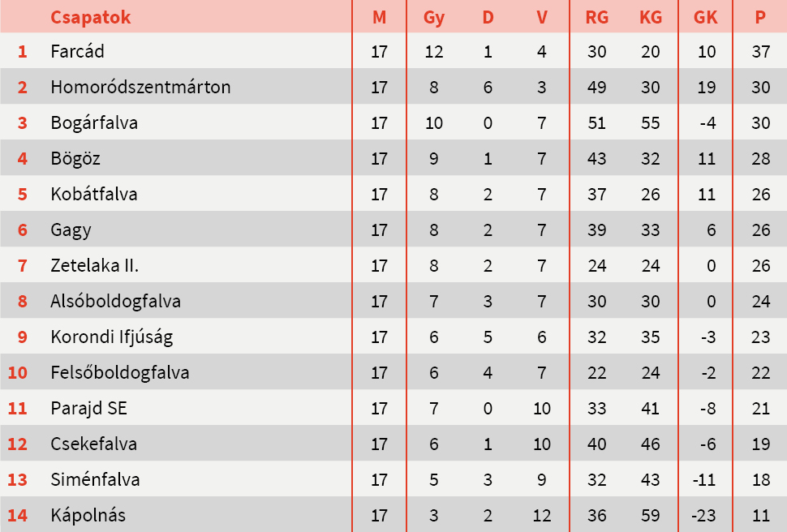The height and width of the screenshot is (532, 787).
Task: Select the Alsóboldogfalva row
Action: (x=115, y=302)
